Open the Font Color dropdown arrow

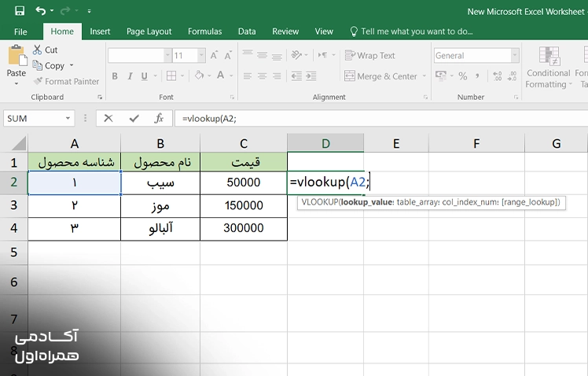point(231,76)
